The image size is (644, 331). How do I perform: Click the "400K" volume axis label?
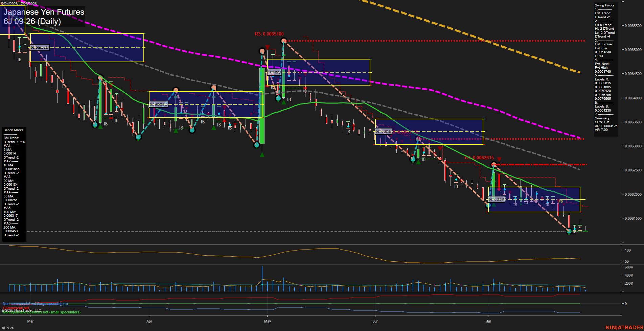pos(629,275)
